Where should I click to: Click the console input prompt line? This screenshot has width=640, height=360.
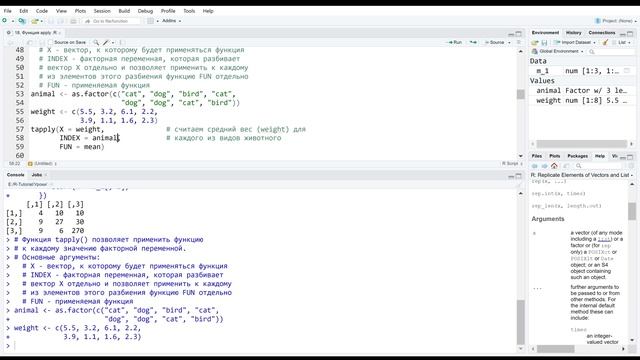pyautogui.click(x=261, y=346)
